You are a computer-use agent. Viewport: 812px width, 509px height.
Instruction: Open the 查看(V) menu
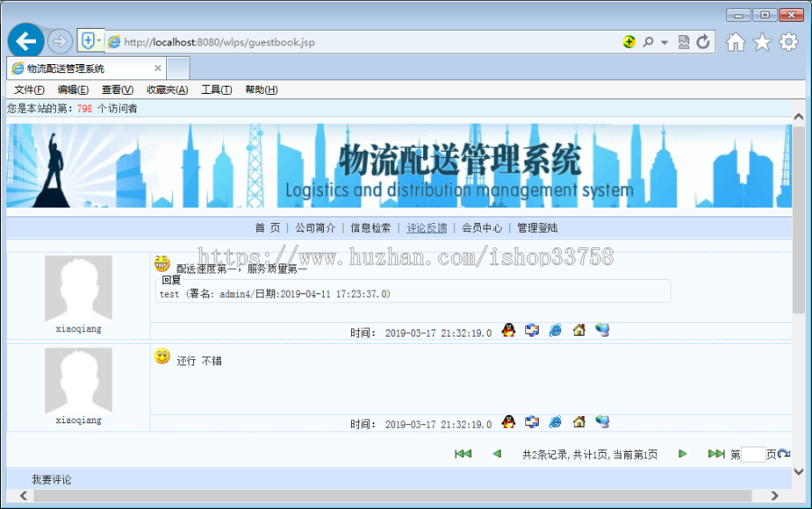(x=117, y=89)
